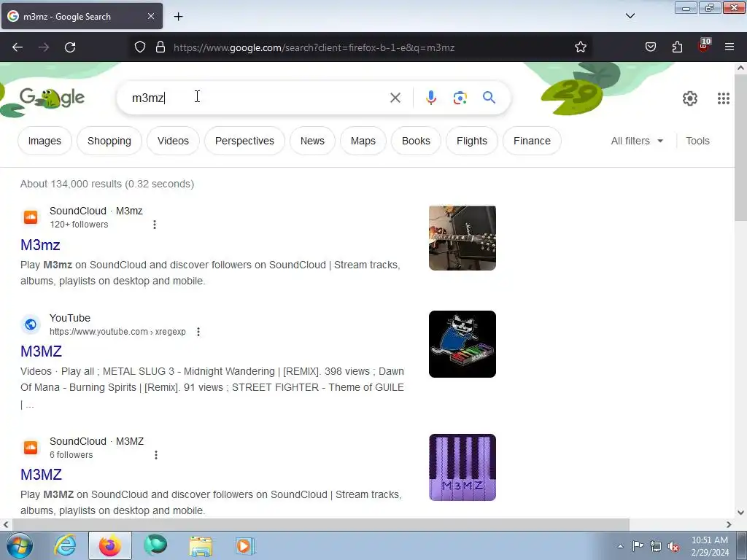Open network status tray icon

coord(656,546)
